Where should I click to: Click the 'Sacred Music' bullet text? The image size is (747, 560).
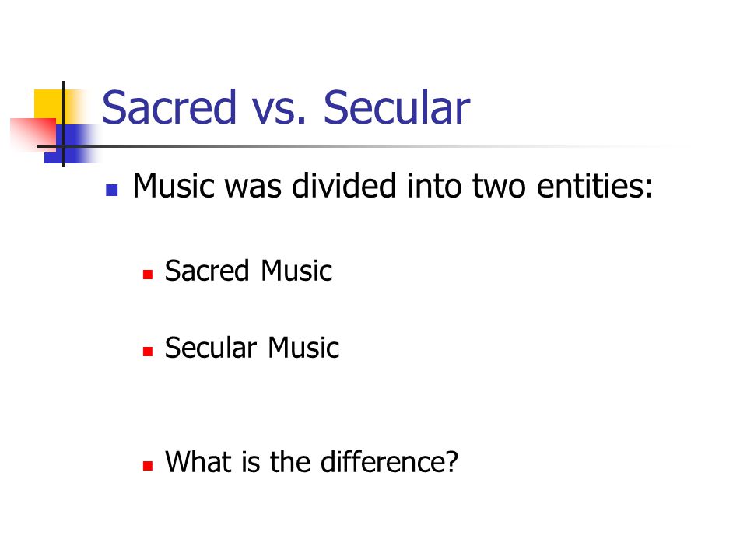click(x=248, y=271)
